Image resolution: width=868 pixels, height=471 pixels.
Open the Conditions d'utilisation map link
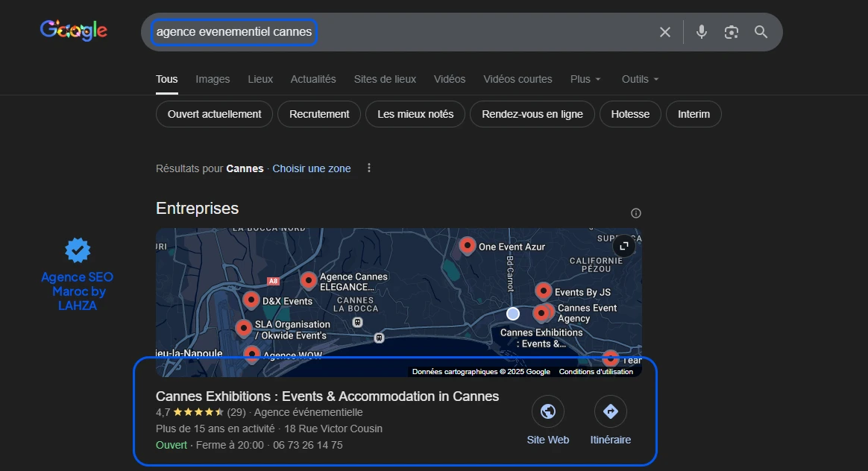click(596, 371)
